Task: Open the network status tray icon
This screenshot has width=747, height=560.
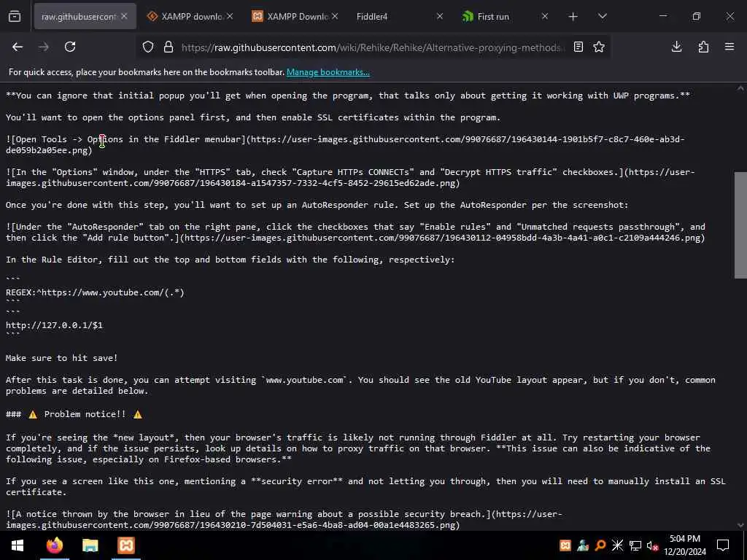Action: (x=635, y=545)
